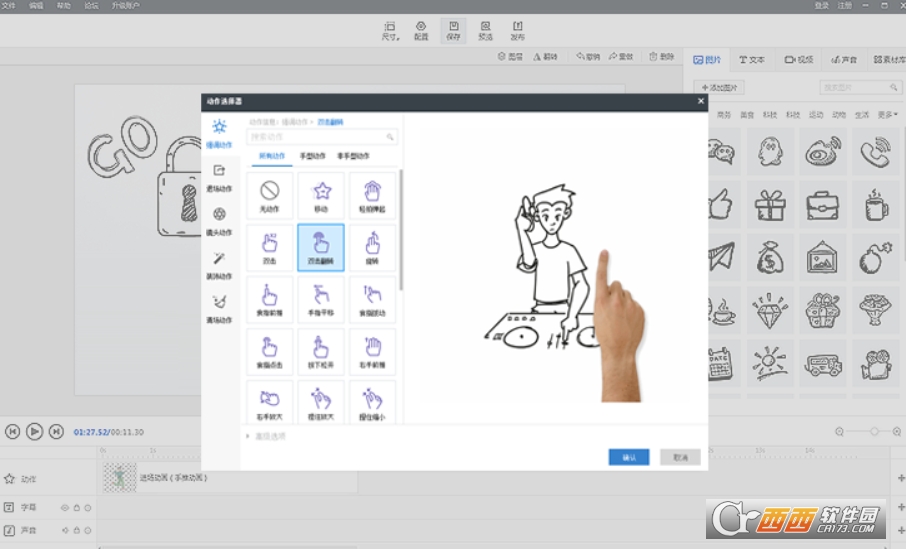Click the 保存 save toolbar icon
Image resolution: width=906 pixels, height=549 pixels.
tap(453, 30)
